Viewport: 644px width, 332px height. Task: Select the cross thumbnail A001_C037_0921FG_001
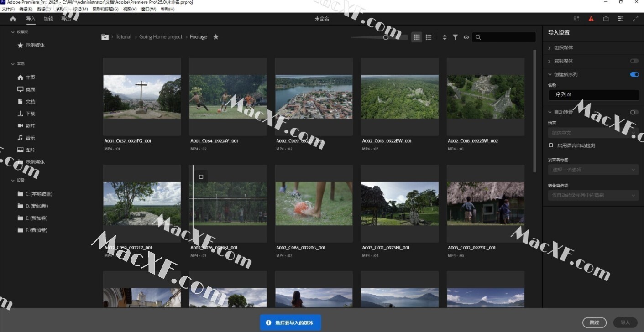(142, 97)
